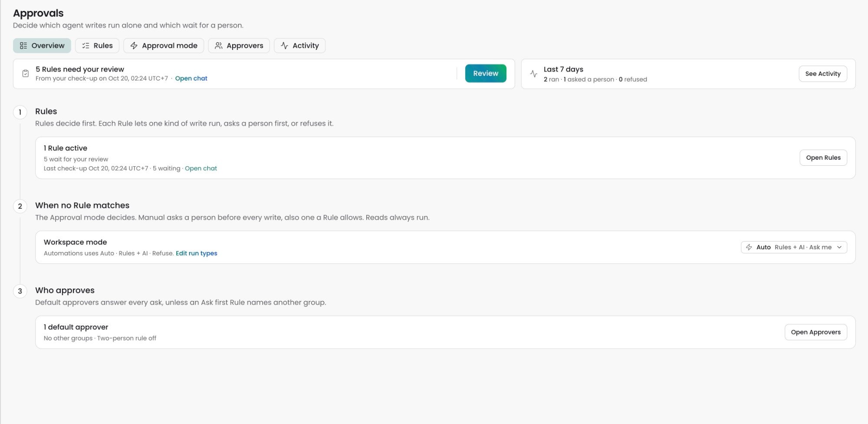Click 'Who approves' section heading
868x424 pixels.
[x=65, y=290]
